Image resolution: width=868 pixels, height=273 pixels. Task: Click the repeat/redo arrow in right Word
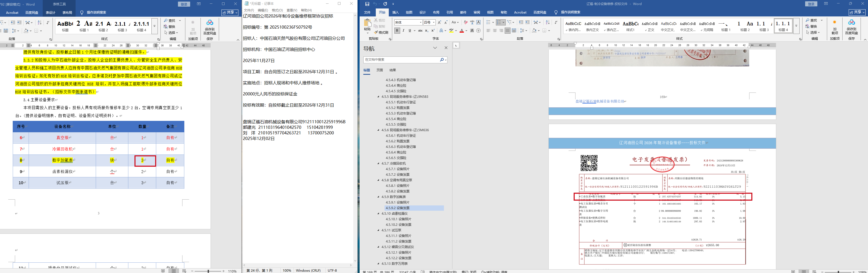pyautogui.click(x=385, y=4)
